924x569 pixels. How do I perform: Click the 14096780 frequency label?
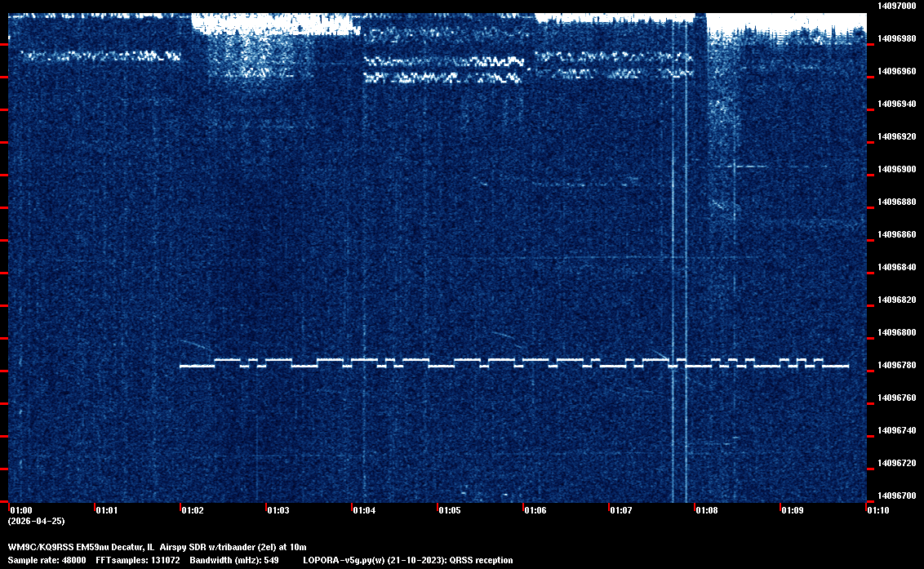(x=897, y=365)
